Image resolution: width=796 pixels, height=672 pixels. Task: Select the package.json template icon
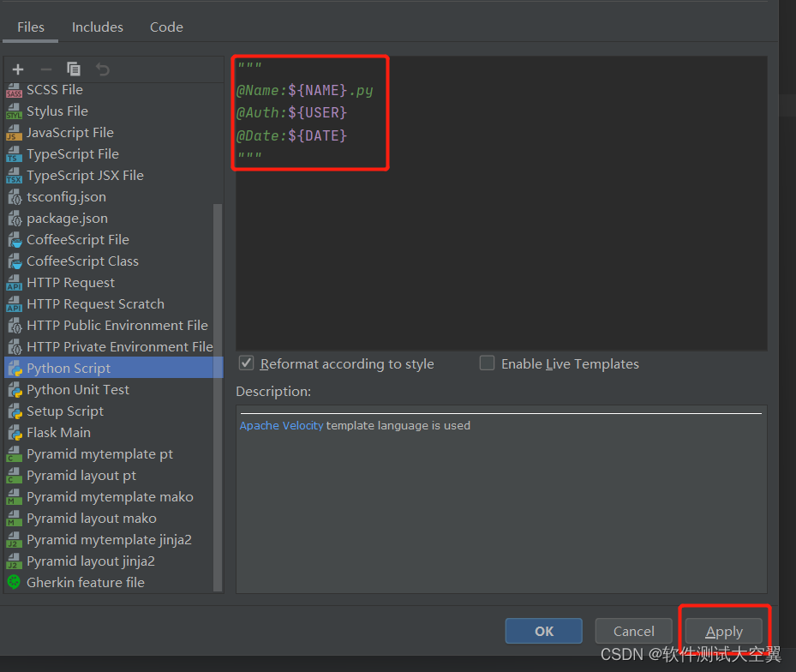pyautogui.click(x=15, y=219)
